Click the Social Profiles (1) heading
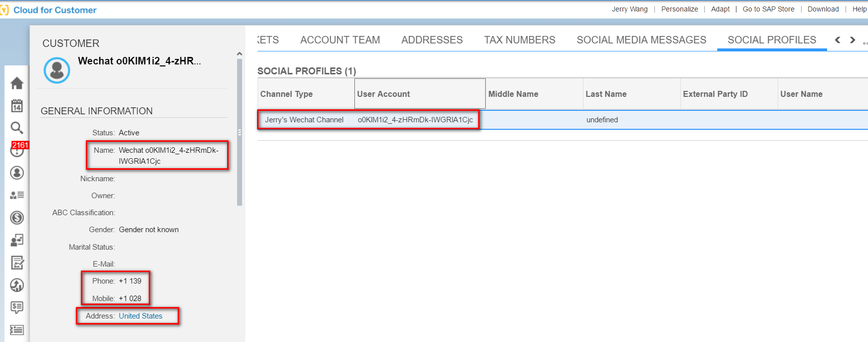Screen dimensions: 868x342 click(x=306, y=71)
